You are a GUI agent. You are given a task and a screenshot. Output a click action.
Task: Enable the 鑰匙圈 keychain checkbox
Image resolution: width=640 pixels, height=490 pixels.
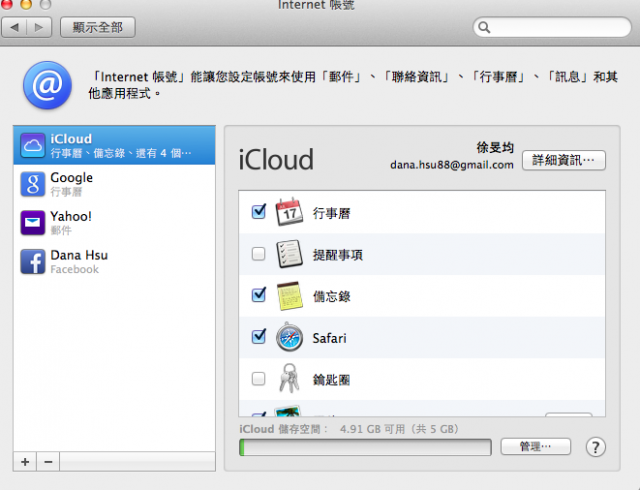tap(258, 379)
